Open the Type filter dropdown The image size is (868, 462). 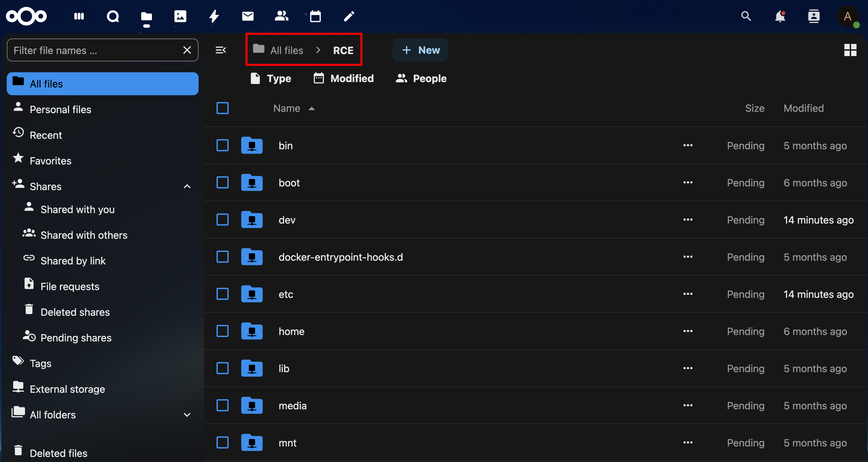pyautogui.click(x=271, y=78)
